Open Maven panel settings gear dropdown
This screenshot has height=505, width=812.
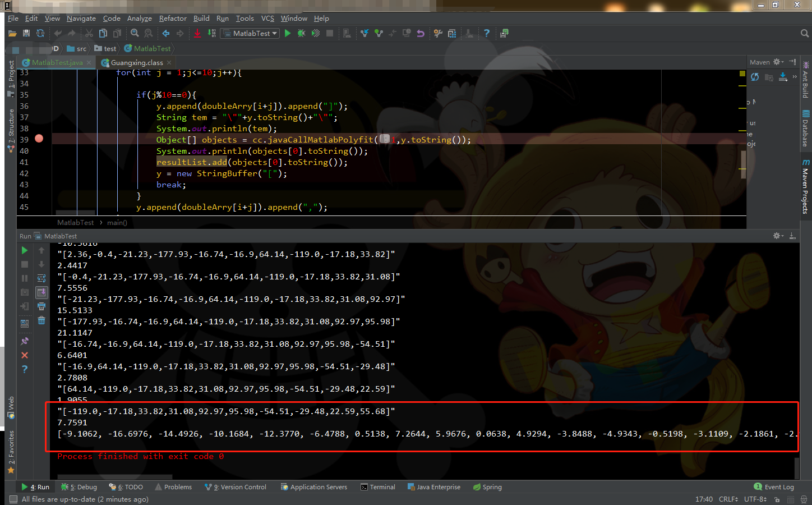pyautogui.click(x=778, y=62)
